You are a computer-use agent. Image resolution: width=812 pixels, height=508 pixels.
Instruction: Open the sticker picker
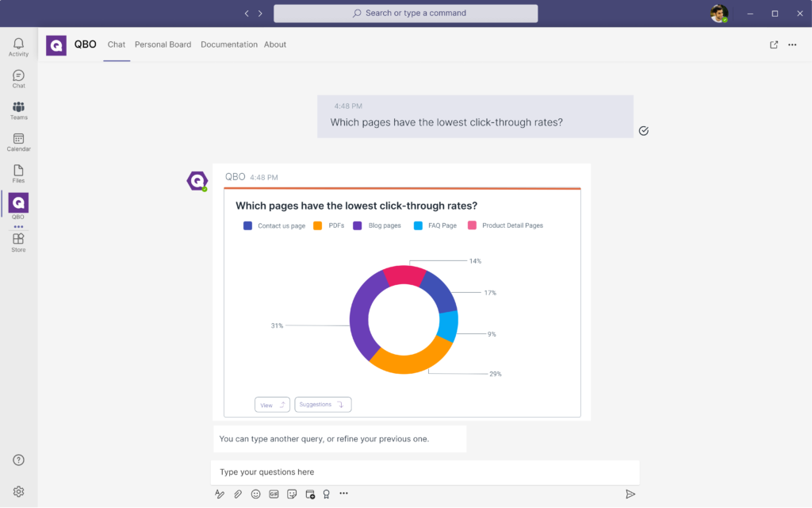click(292, 494)
